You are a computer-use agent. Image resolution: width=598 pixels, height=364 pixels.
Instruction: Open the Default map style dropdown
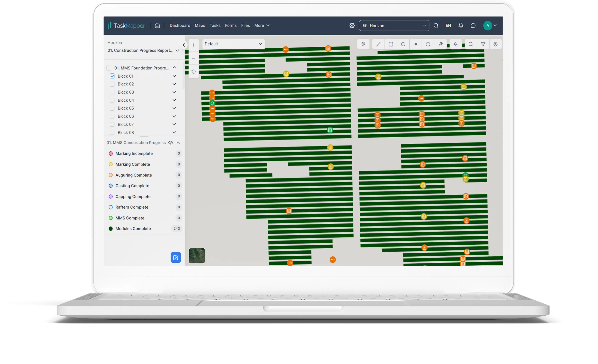click(x=233, y=44)
